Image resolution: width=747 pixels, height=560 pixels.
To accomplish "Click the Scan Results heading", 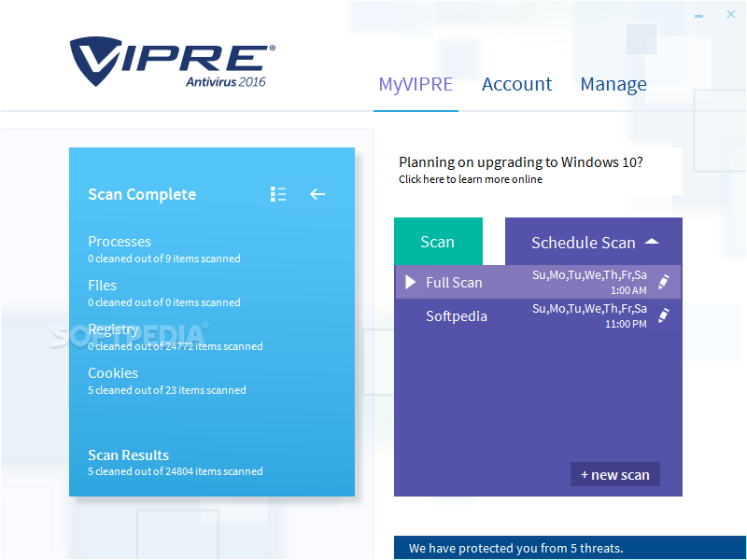I will 129,455.
